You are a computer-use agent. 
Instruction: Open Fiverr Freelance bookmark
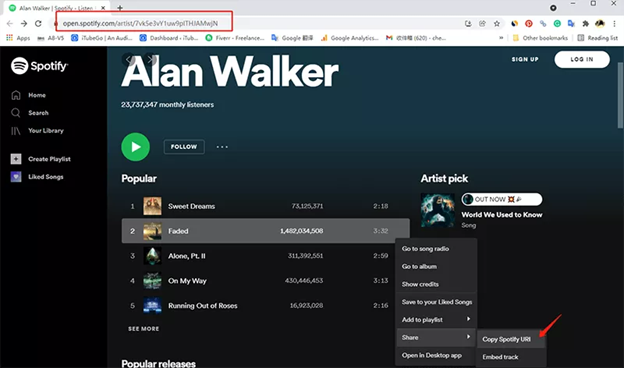pyautogui.click(x=235, y=38)
